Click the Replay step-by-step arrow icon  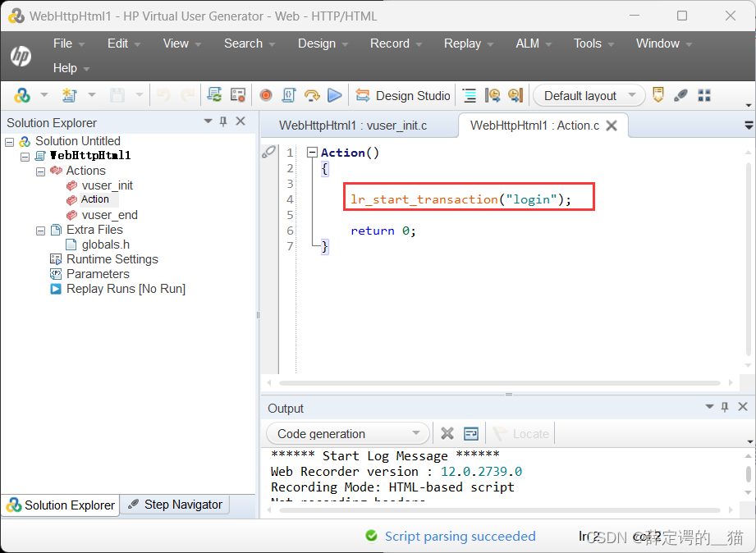pyautogui.click(x=312, y=95)
